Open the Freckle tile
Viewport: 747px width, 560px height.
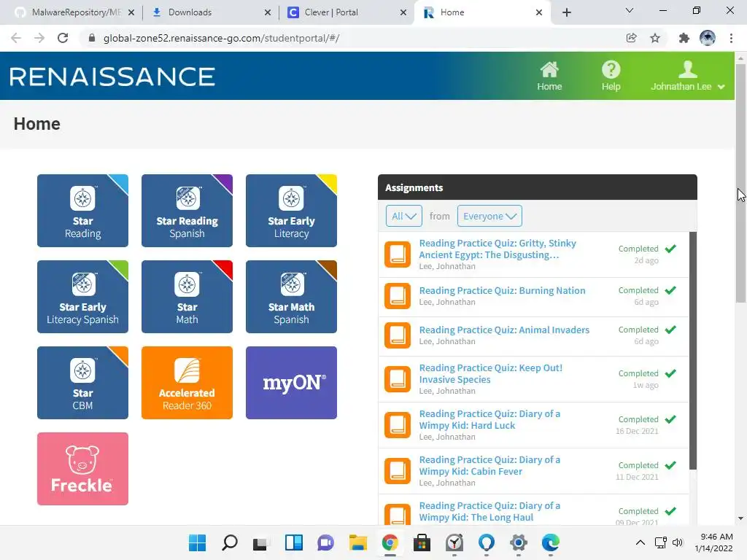[x=82, y=469]
